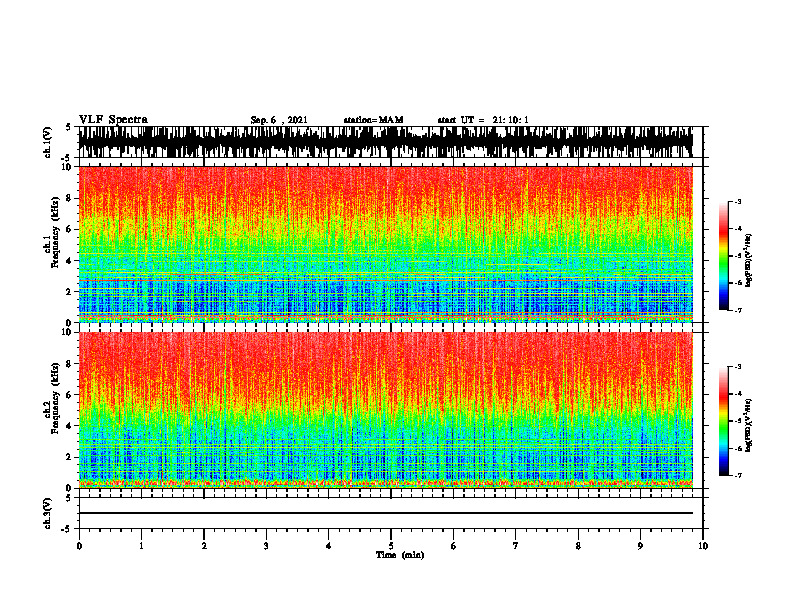
Task: Click time-axis tick label "1"
Action: point(141,546)
